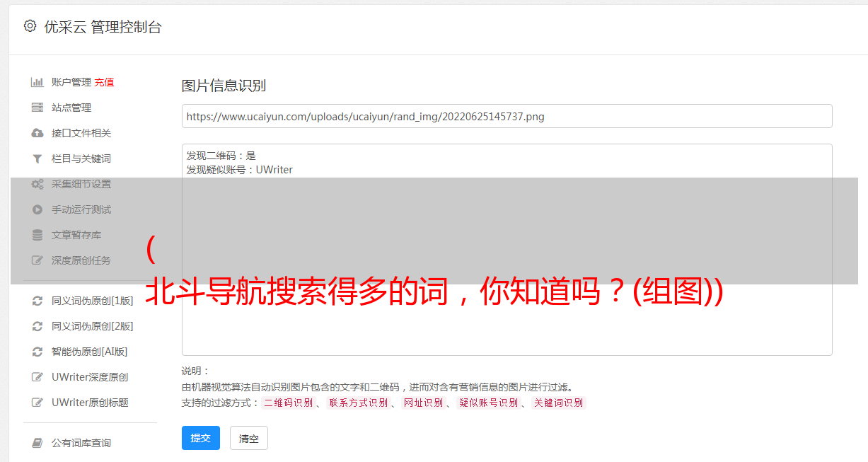Open 智能伪原创[AI版] menu item

(x=90, y=352)
